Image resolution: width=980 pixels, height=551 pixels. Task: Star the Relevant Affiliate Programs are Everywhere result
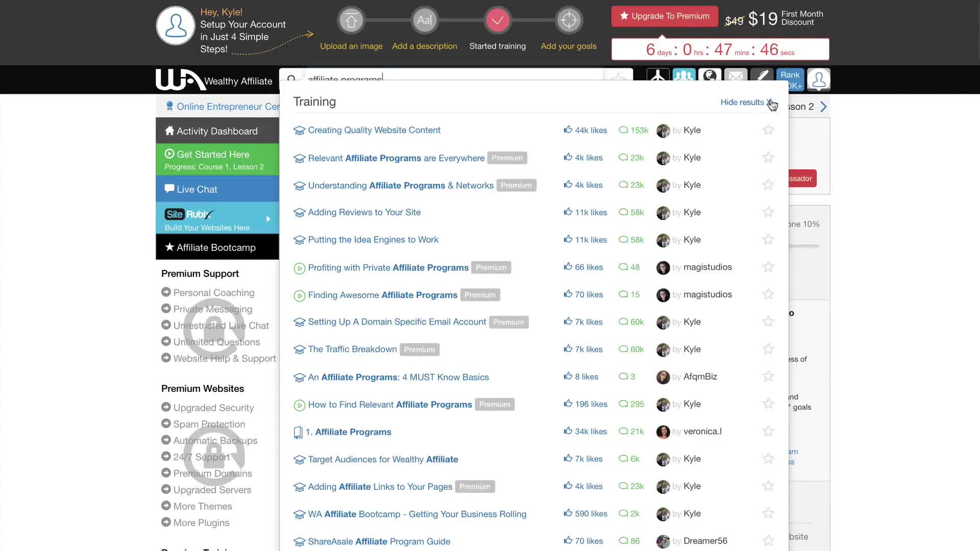click(768, 158)
